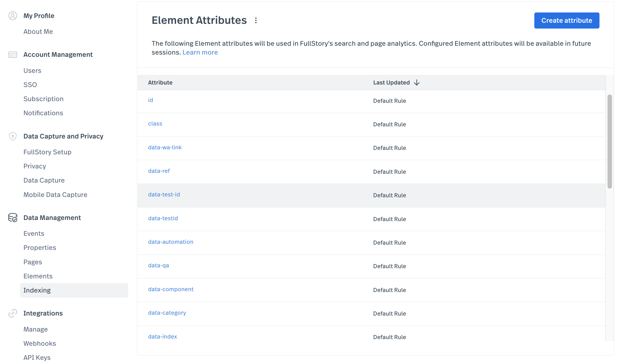
Task: Click the Attribute column header
Action: tap(160, 83)
